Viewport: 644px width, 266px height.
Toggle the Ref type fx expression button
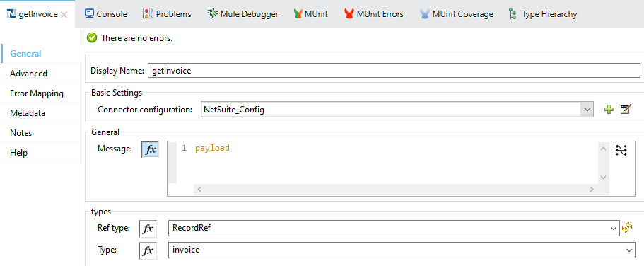[148, 229]
